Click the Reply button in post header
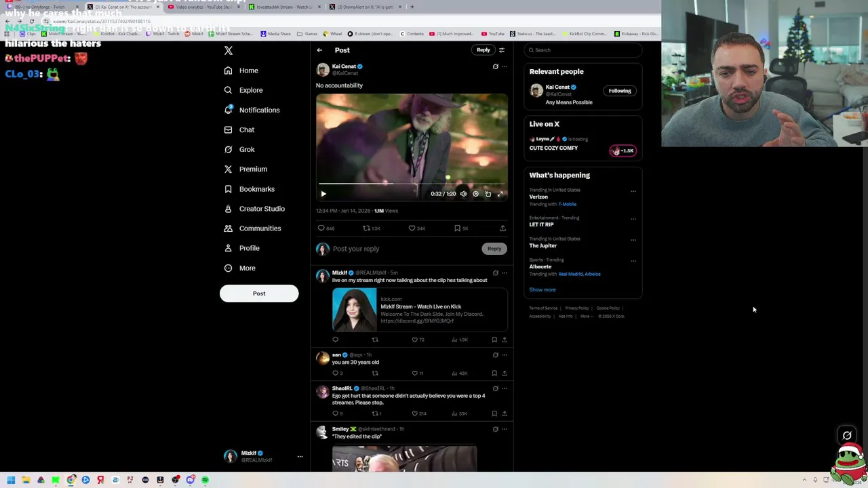The image size is (868, 488). click(483, 49)
